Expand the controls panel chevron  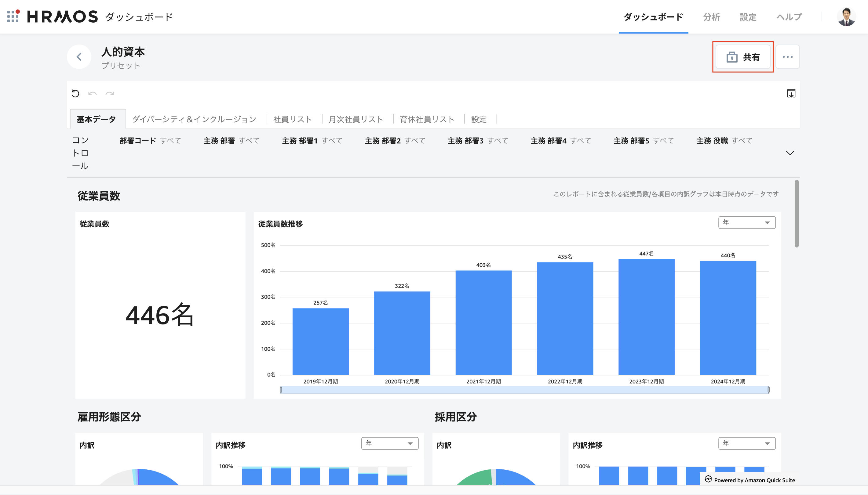[790, 153]
